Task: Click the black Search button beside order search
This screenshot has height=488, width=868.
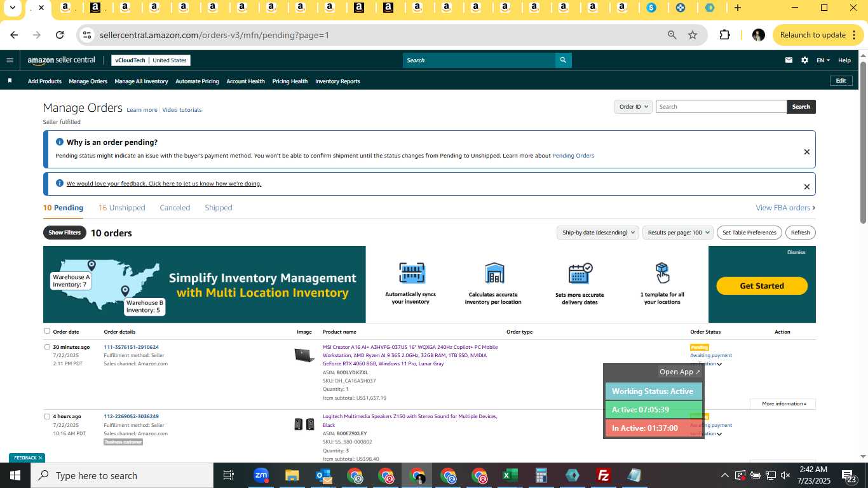Action: 801,107
